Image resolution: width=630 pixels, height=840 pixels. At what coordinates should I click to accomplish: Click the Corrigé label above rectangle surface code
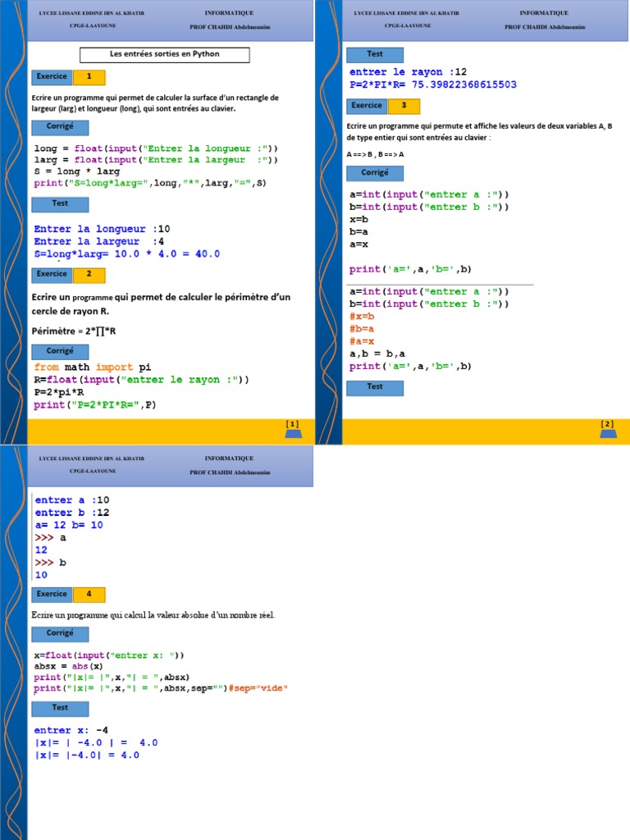(x=60, y=127)
